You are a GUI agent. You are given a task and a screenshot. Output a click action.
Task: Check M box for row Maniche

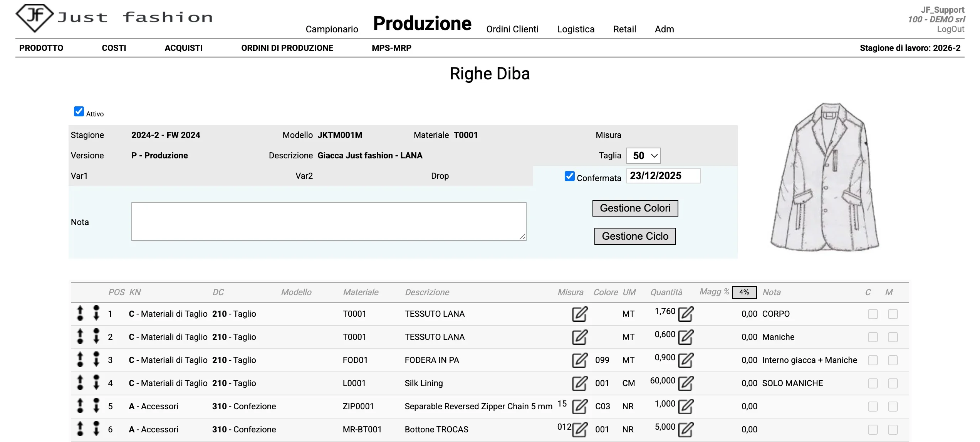pyautogui.click(x=893, y=337)
